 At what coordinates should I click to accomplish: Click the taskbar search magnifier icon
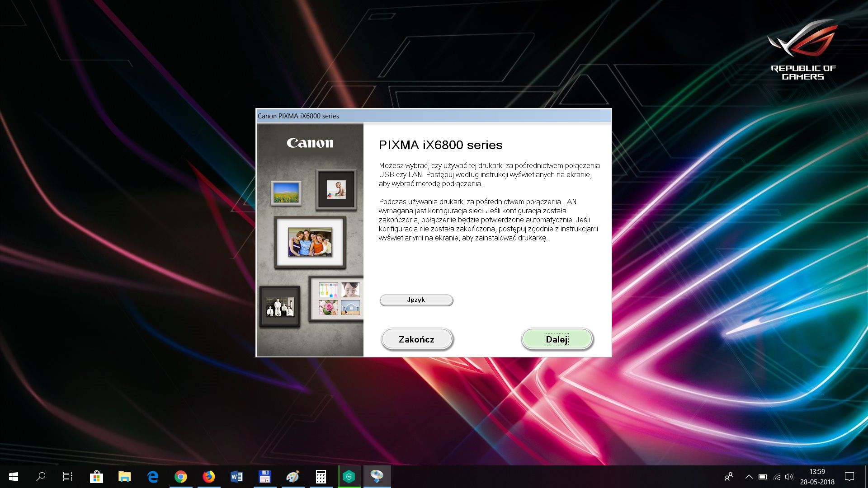click(41, 477)
